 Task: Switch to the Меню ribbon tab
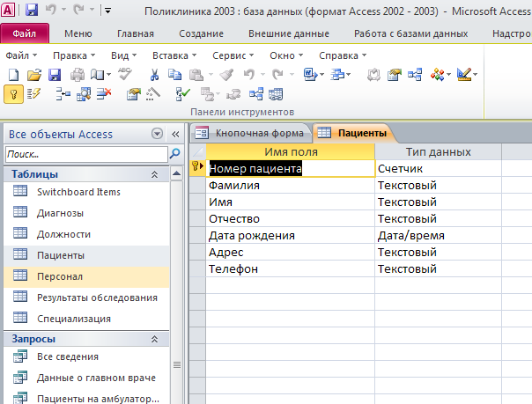click(78, 33)
